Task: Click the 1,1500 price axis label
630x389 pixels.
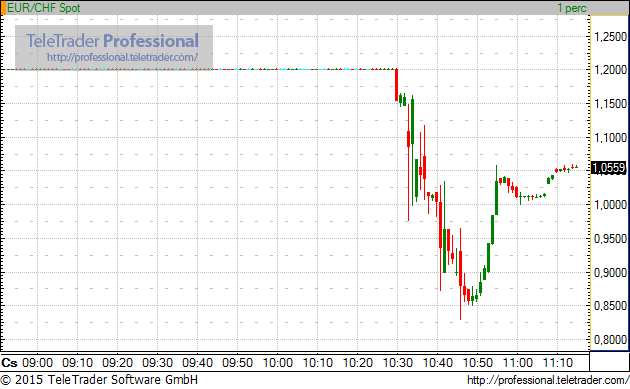Action: pos(610,104)
